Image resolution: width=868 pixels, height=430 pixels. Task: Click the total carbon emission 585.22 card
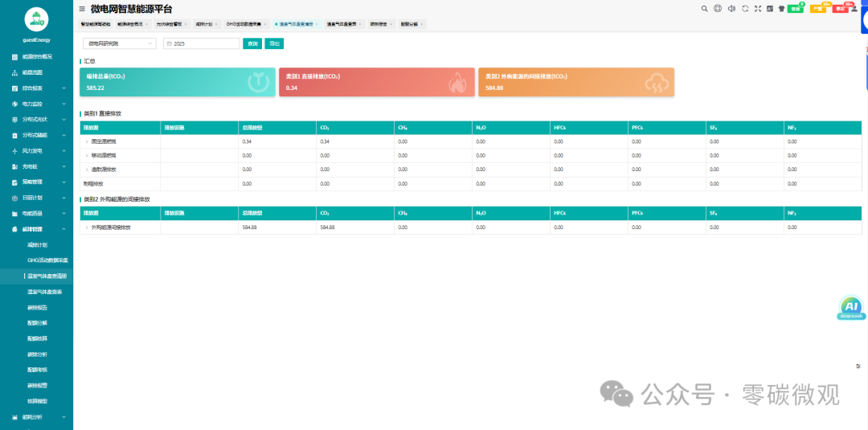(x=178, y=83)
